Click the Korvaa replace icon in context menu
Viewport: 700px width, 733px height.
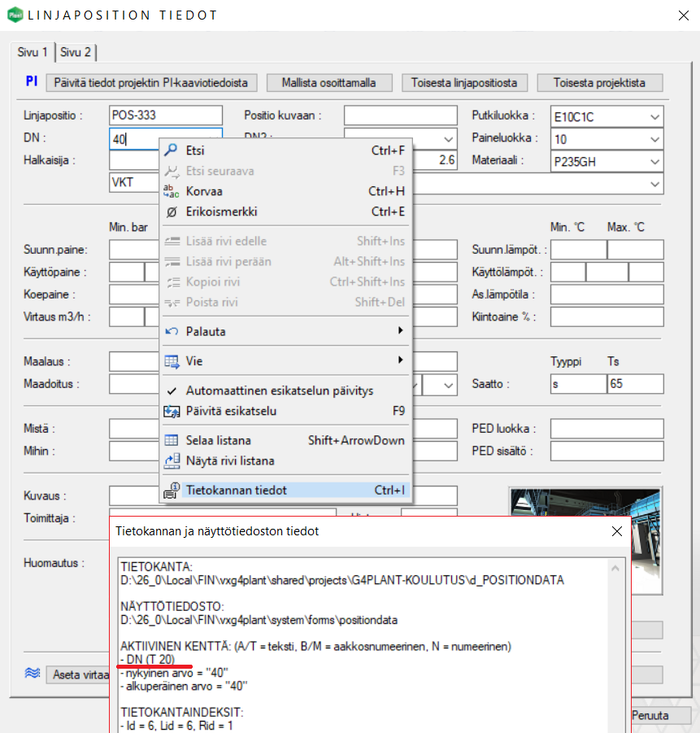[171, 191]
